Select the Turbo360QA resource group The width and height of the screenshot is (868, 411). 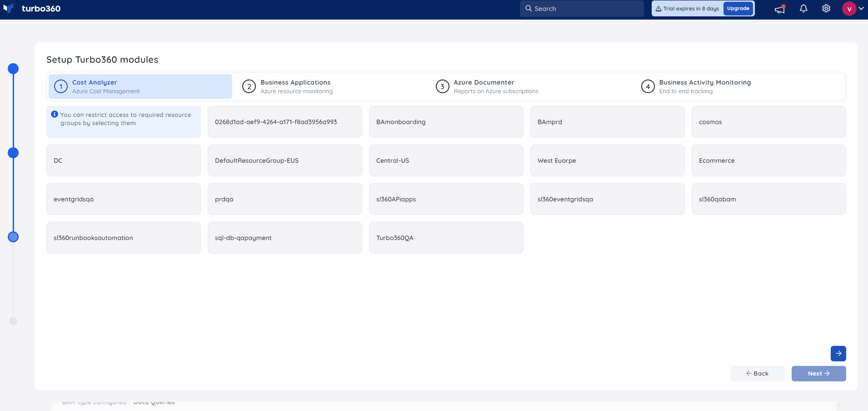(446, 238)
